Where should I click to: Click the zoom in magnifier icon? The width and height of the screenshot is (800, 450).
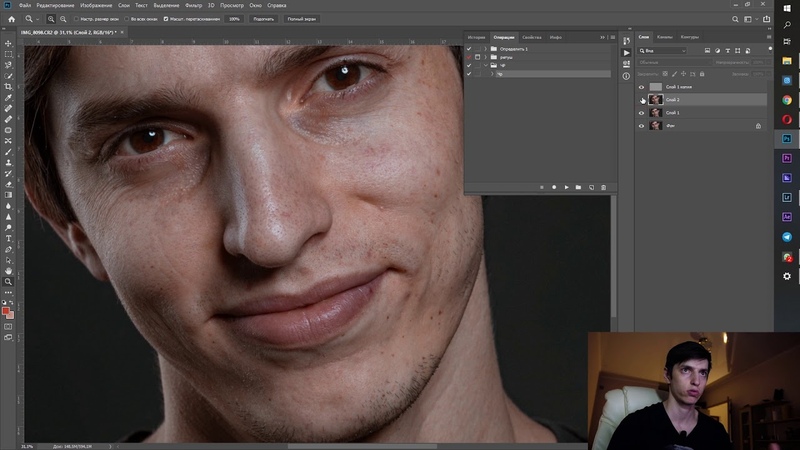[x=51, y=19]
